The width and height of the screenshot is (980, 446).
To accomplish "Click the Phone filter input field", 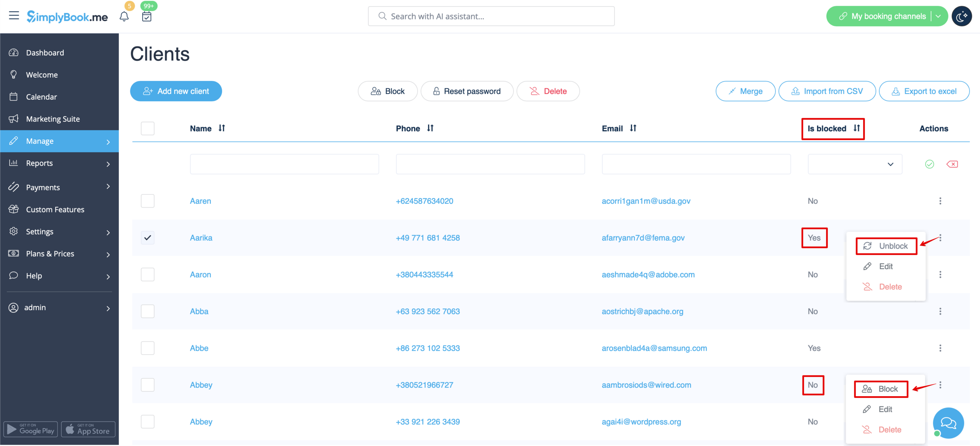I will [490, 164].
